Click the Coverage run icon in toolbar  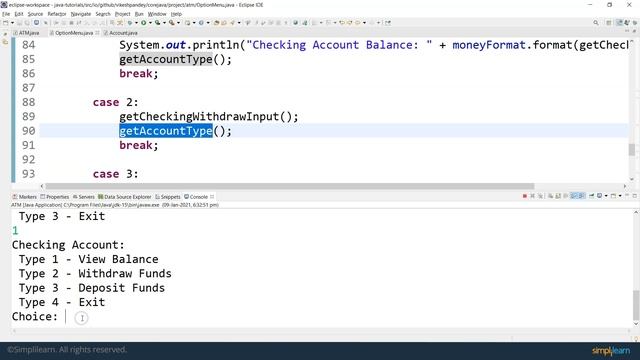(x=157, y=23)
